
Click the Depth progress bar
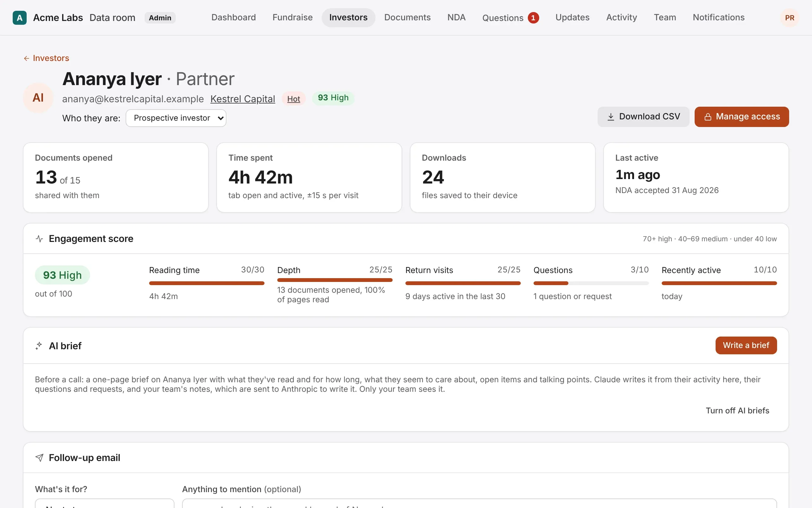(x=335, y=280)
